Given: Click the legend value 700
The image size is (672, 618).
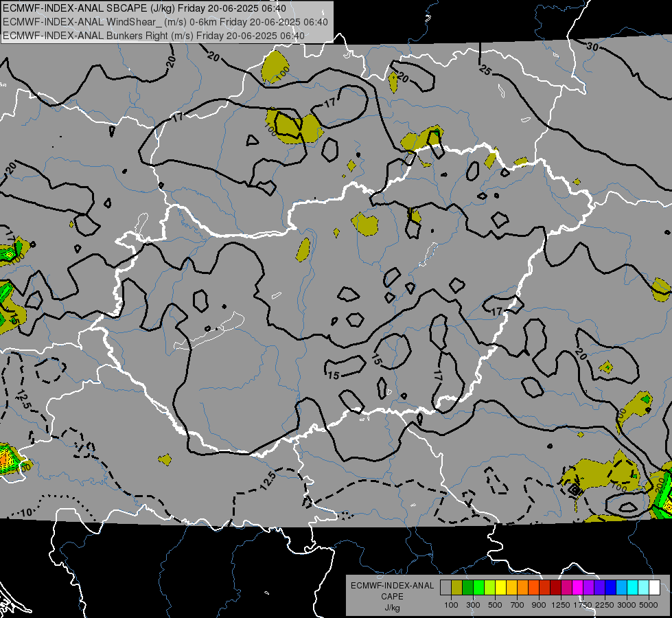Looking at the screenshot, I should pos(518,605).
